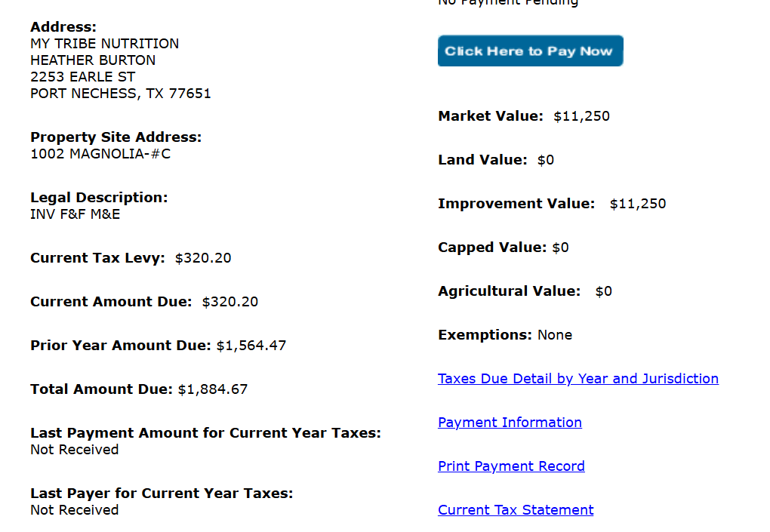Click the Exemptions label

pos(485,335)
